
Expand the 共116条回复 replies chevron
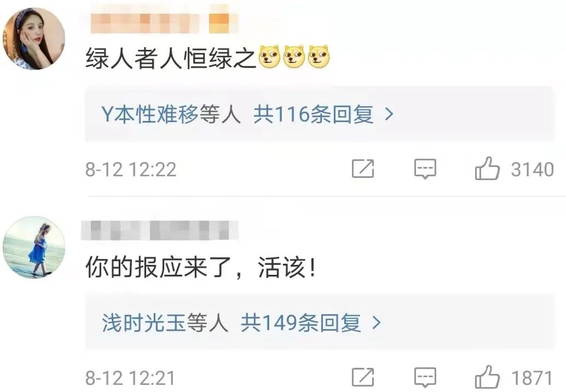tap(389, 115)
